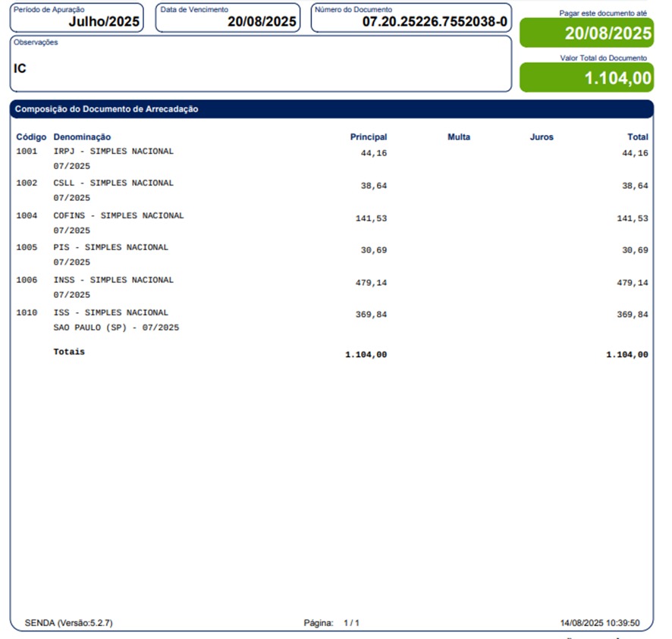
Task: Click the Principal column header
Action: [368, 137]
